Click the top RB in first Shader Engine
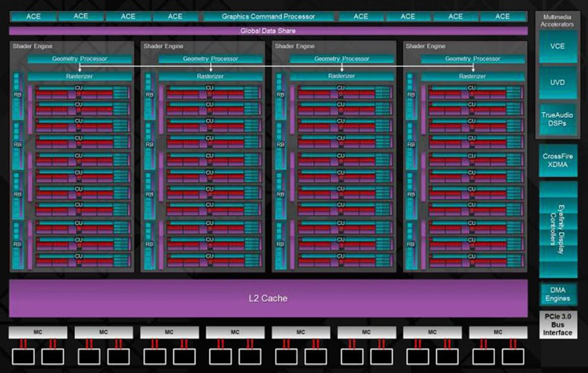Screen dimensions: 588x373 tap(18, 95)
